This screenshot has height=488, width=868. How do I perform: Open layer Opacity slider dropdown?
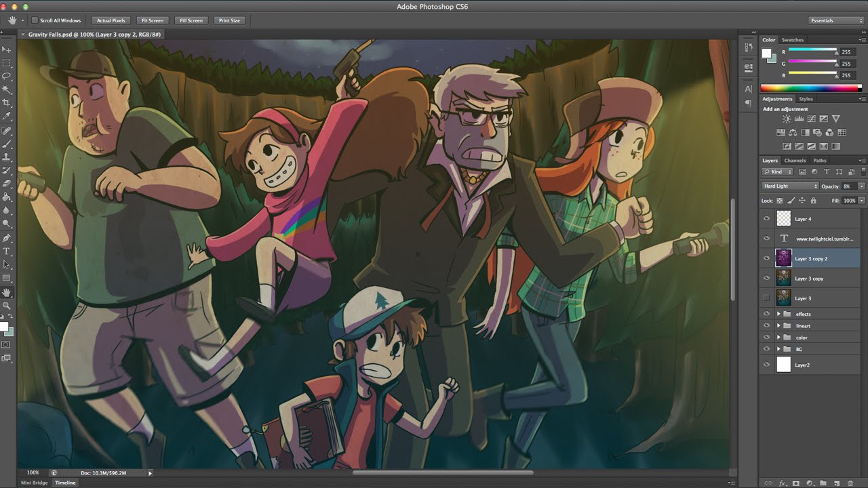coord(861,186)
